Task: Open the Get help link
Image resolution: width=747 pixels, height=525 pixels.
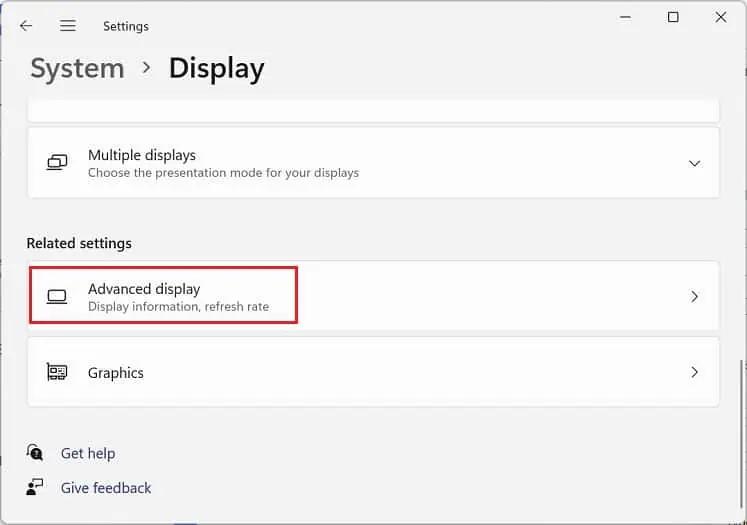Action: point(88,453)
